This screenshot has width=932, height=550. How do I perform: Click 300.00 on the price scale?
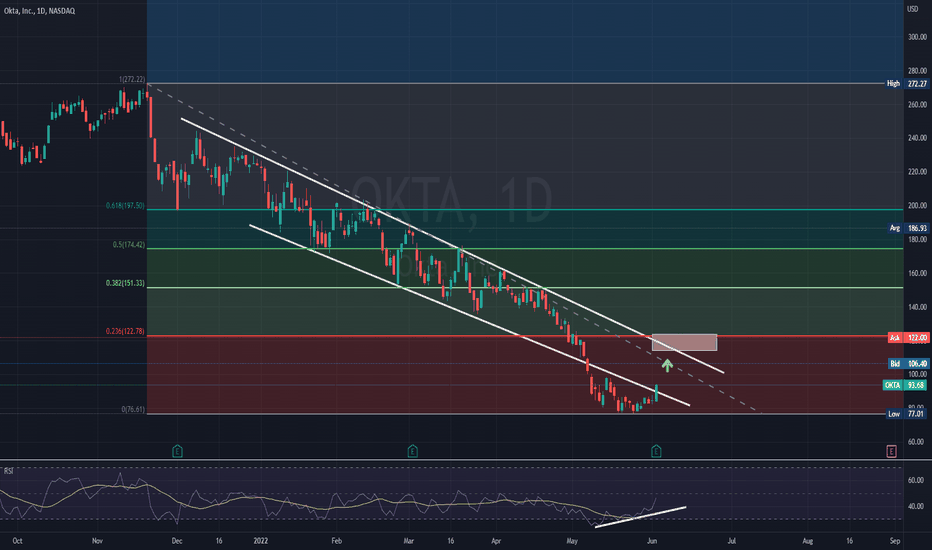click(x=917, y=37)
